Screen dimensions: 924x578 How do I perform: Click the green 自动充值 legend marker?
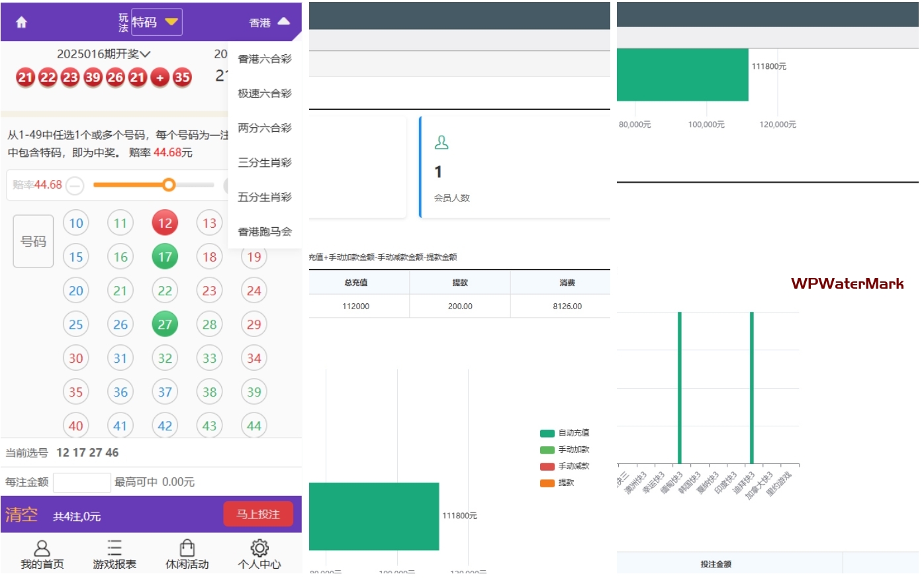coord(547,433)
